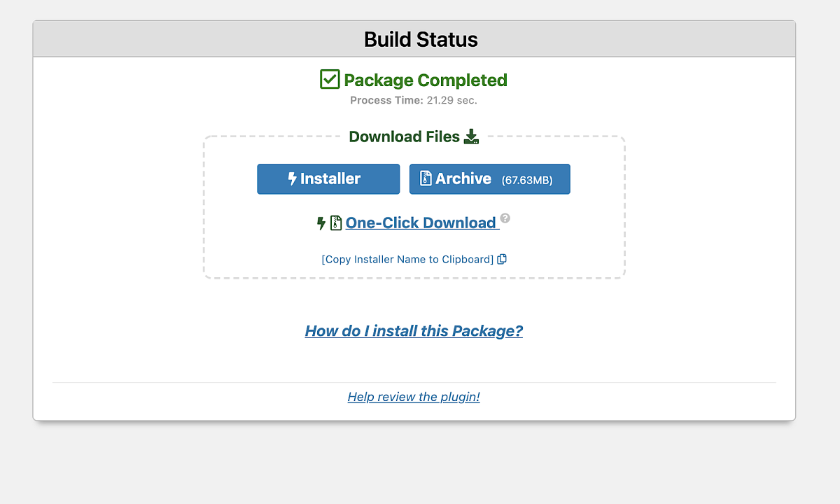
Task: Click the Package Completed status text
Action: tap(426, 80)
